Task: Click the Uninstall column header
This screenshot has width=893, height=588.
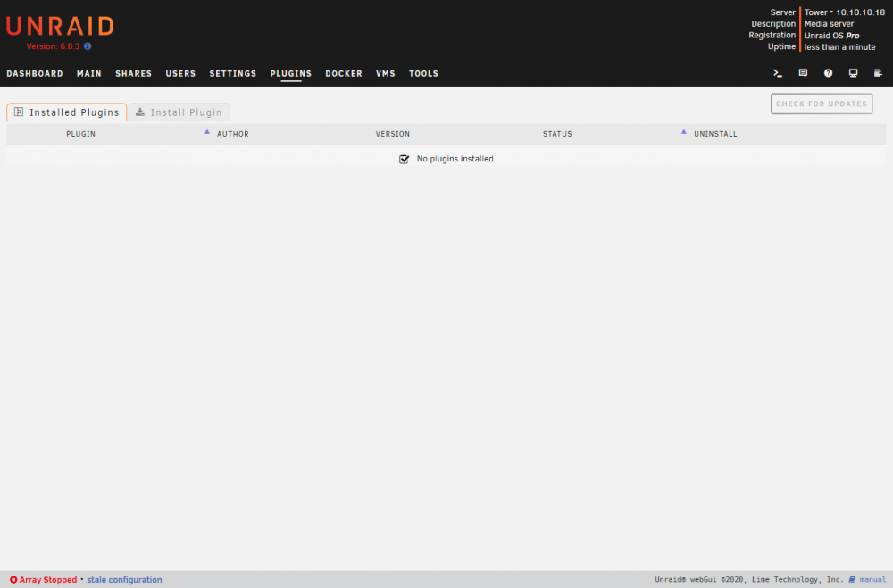Action: click(715, 134)
